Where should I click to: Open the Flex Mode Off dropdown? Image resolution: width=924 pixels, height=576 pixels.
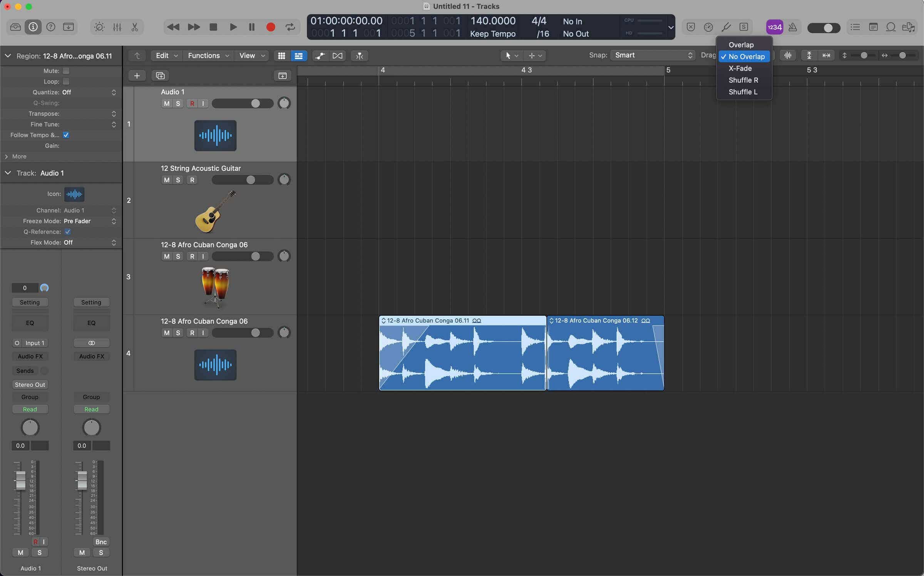pos(90,243)
